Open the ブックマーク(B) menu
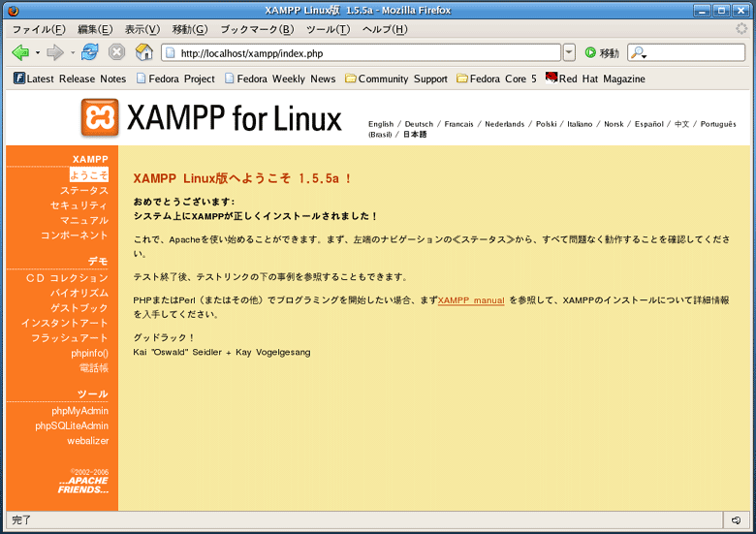The image size is (756, 534). click(x=257, y=29)
